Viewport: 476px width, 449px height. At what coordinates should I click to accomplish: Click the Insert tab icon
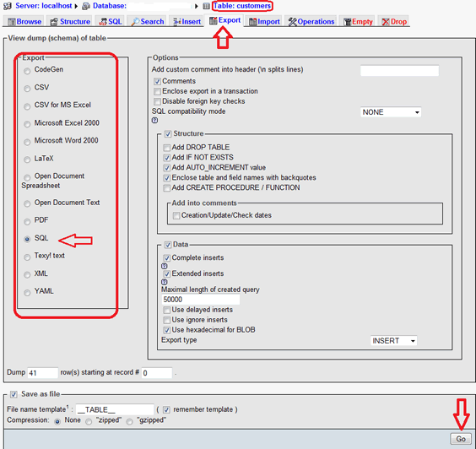pos(177,22)
